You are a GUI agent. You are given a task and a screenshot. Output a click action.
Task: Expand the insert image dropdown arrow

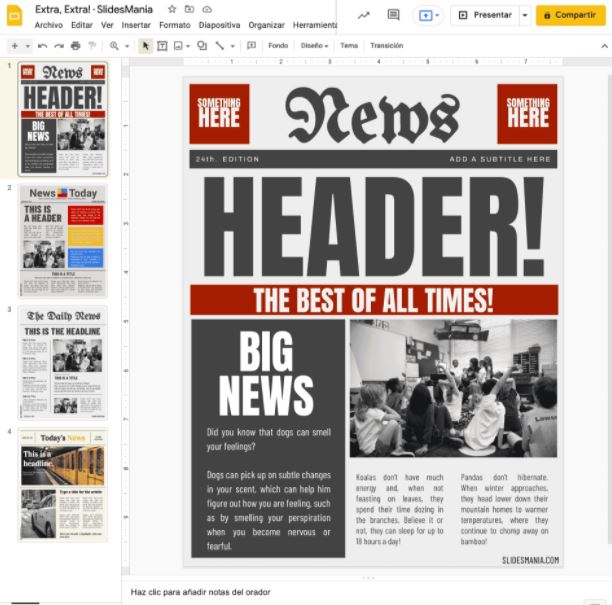(x=188, y=46)
